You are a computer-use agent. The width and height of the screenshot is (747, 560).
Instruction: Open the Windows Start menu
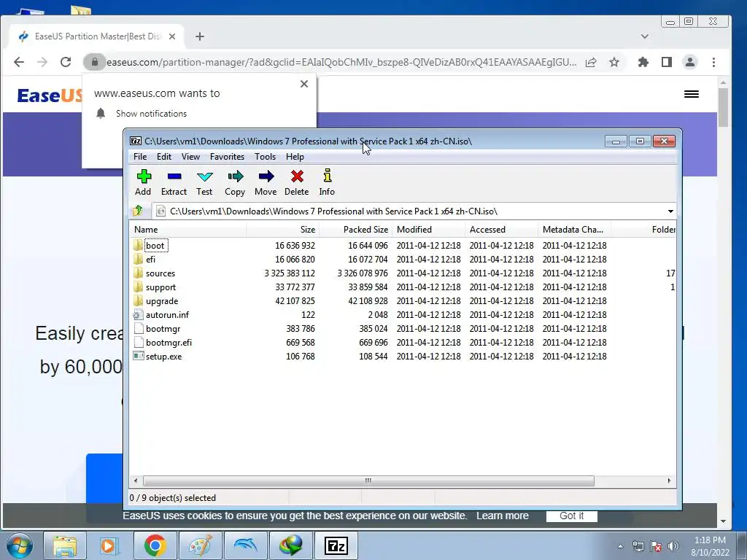(20, 545)
